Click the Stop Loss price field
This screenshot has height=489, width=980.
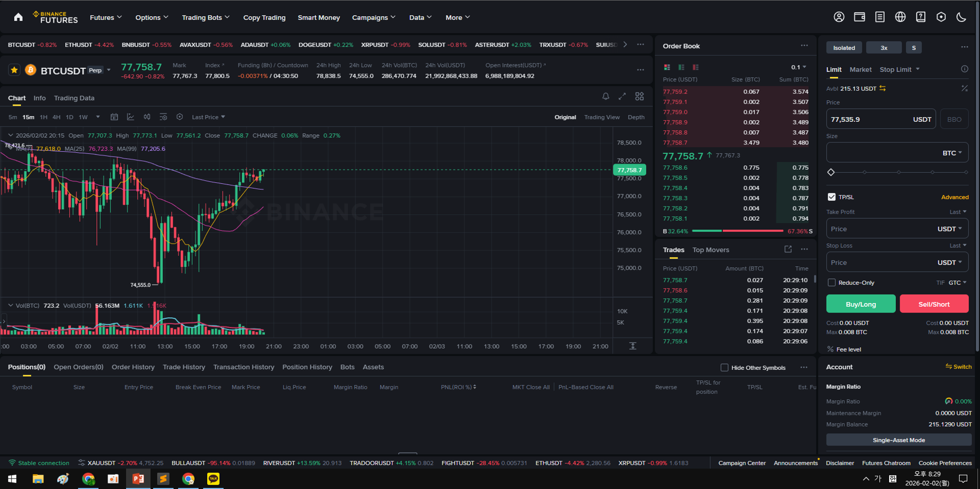click(897, 263)
